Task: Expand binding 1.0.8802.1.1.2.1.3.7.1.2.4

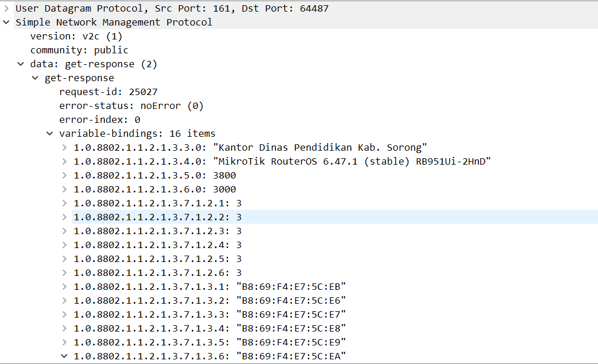Action: tap(64, 245)
